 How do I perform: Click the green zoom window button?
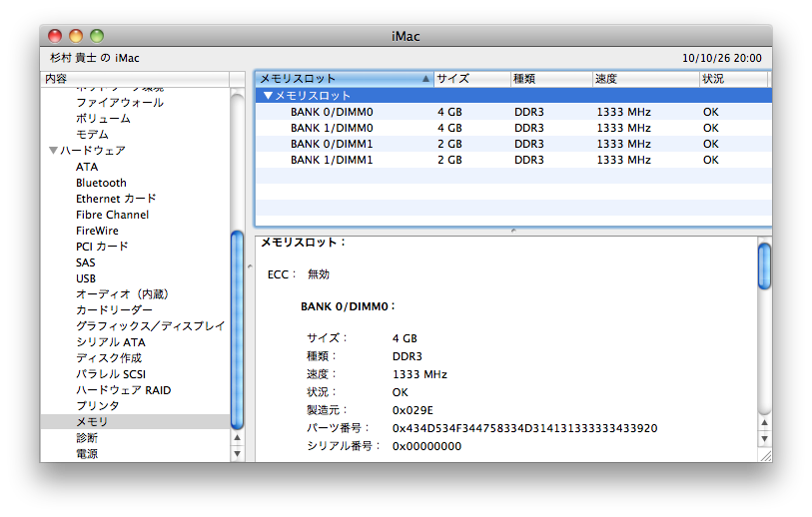(98, 36)
